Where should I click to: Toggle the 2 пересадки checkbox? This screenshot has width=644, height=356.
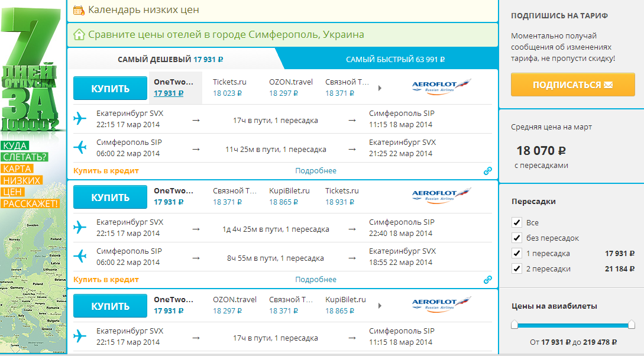coord(516,269)
